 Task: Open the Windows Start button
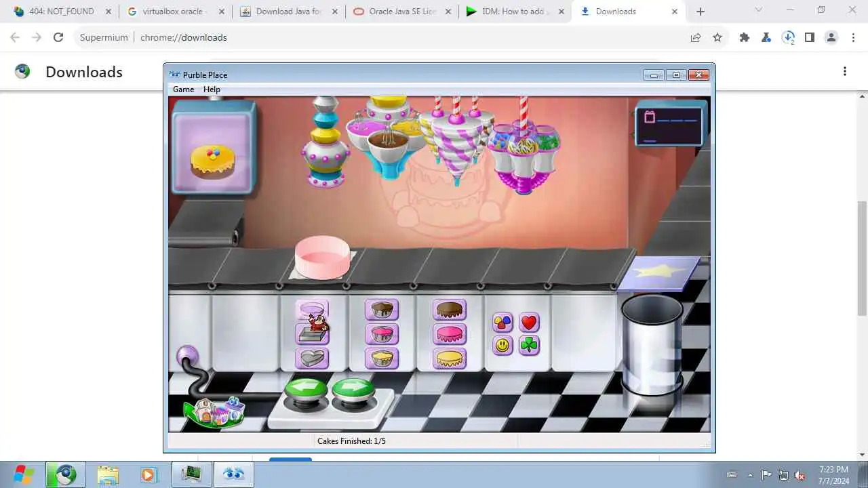click(x=23, y=474)
